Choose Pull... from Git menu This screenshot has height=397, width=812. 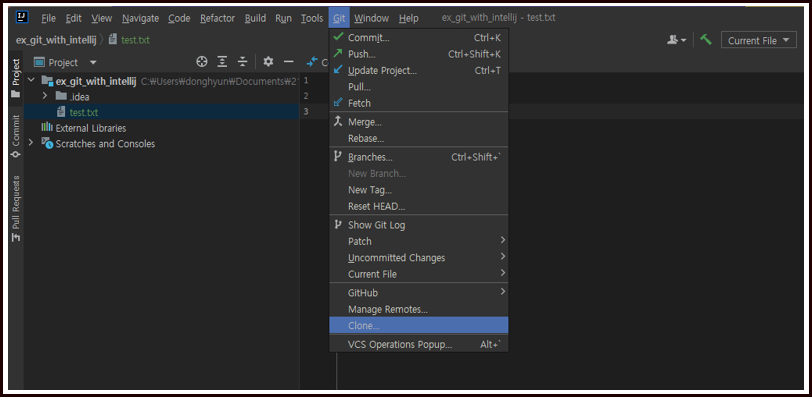point(419,86)
